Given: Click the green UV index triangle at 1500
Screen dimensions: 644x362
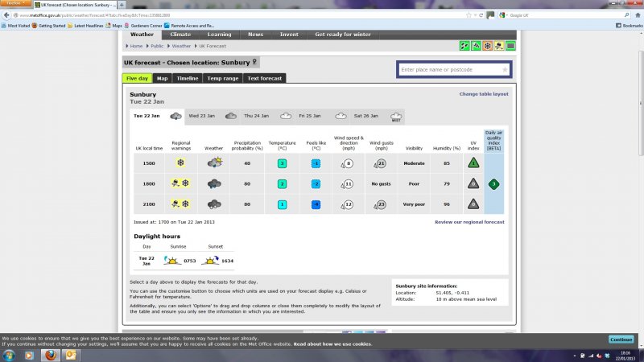Looking at the screenshot, I should [473, 163].
